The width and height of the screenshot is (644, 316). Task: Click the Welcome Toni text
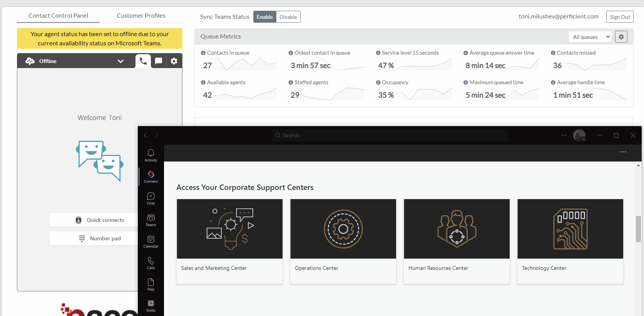pyautogui.click(x=100, y=118)
